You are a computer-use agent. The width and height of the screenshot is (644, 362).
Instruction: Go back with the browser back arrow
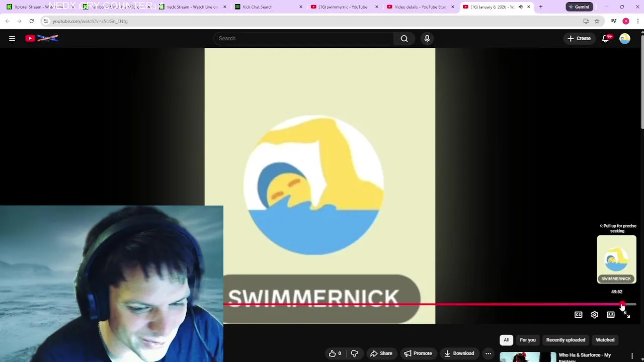click(x=7, y=21)
